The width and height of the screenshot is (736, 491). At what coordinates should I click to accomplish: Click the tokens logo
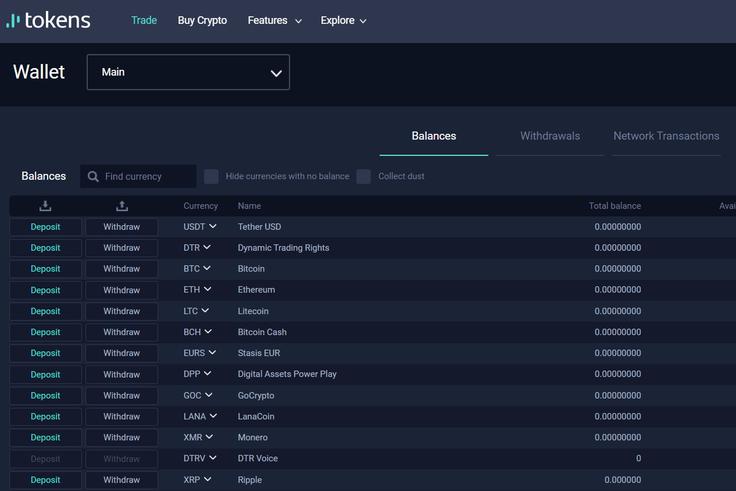coord(48,20)
